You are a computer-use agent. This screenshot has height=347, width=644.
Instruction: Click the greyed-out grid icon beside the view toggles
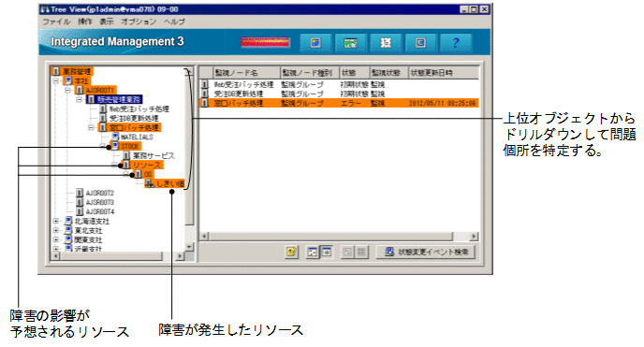pyautogui.click(x=361, y=252)
